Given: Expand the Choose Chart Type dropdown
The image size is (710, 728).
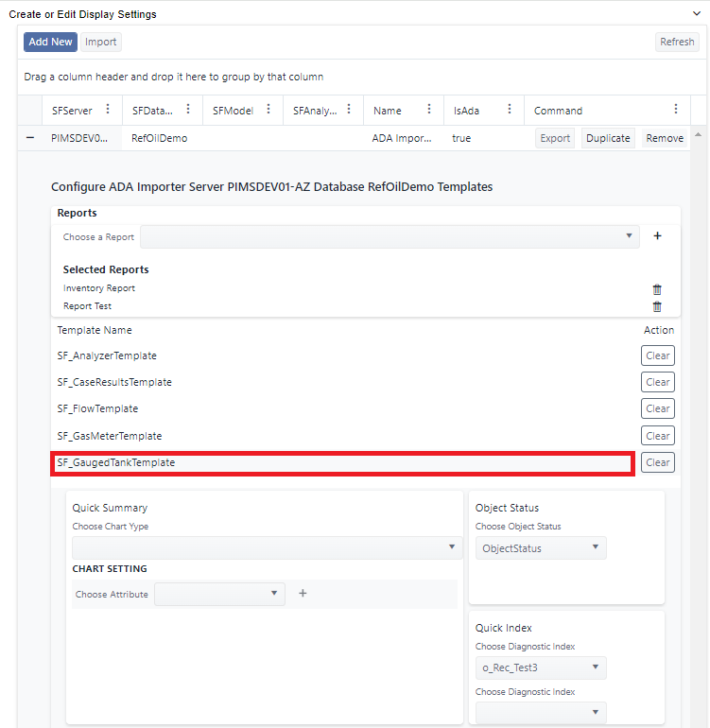Looking at the screenshot, I should point(265,548).
